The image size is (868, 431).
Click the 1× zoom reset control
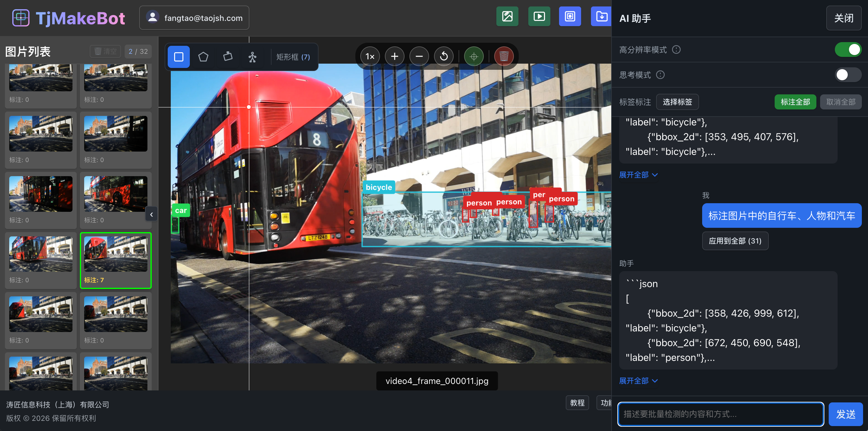click(370, 56)
